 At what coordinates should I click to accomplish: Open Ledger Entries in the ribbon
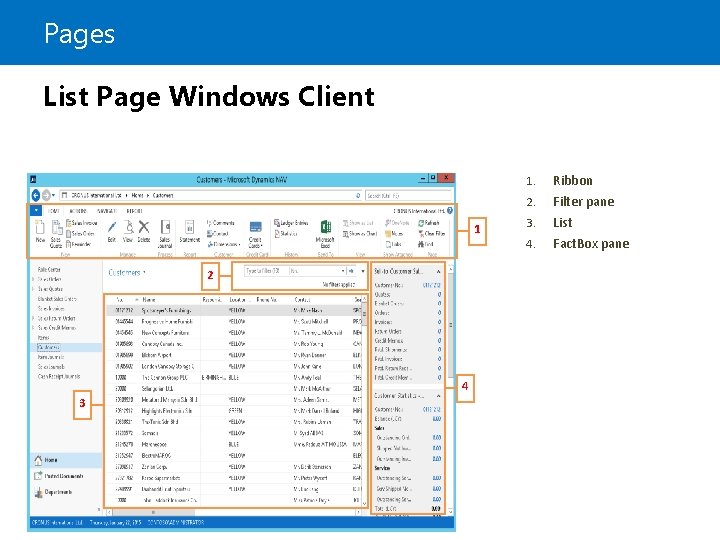click(291, 223)
